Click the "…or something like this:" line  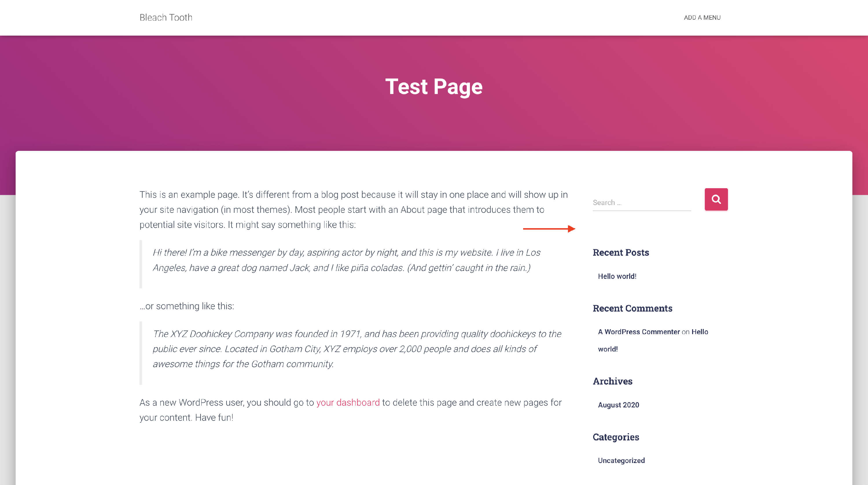pyautogui.click(x=187, y=306)
